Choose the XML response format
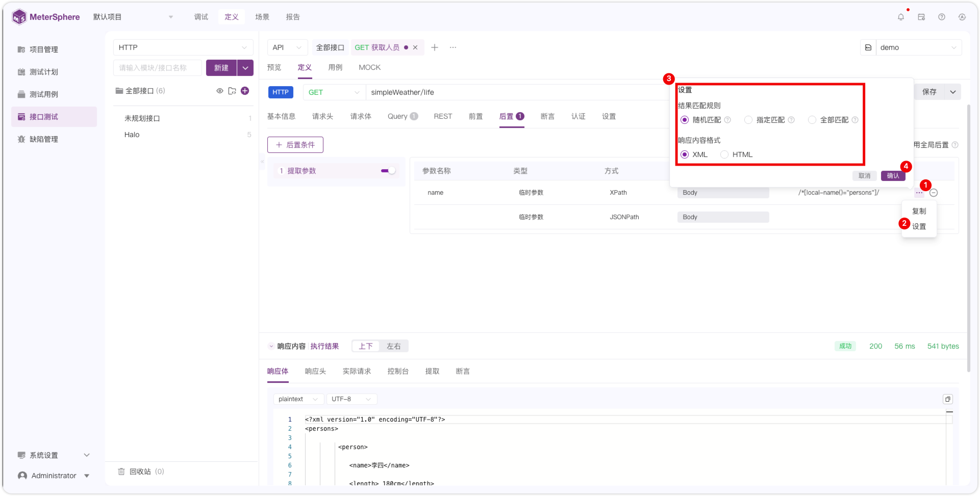The height and width of the screenshot is (496, 980). click(685, 154)
